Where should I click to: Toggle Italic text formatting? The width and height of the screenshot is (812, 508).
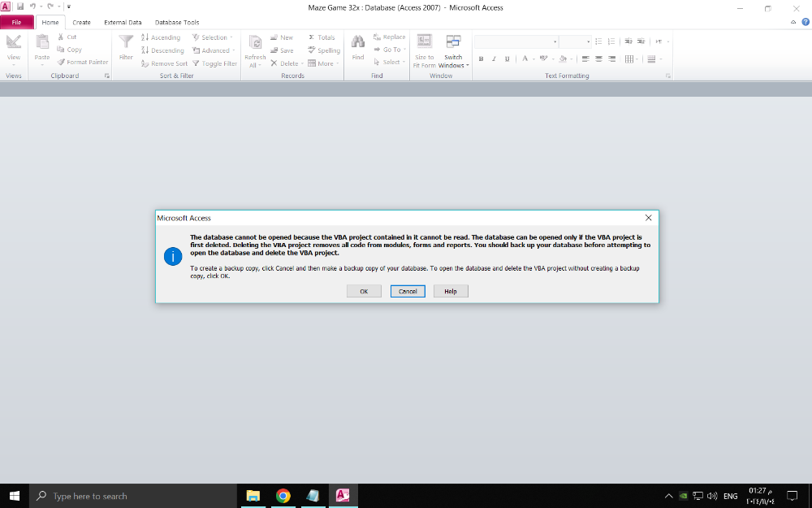click(494, 59)
